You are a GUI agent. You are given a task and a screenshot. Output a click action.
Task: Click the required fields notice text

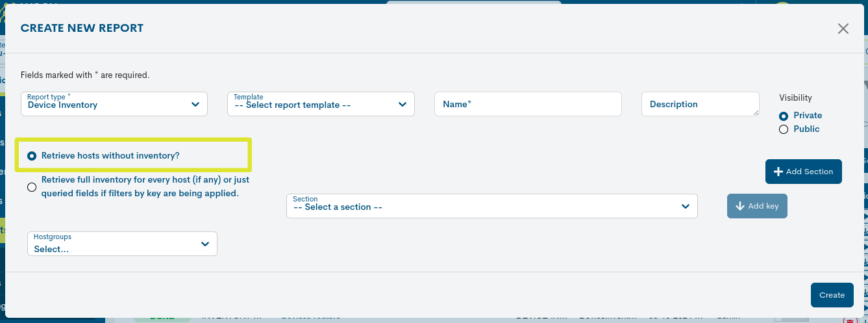coord(85,75)
